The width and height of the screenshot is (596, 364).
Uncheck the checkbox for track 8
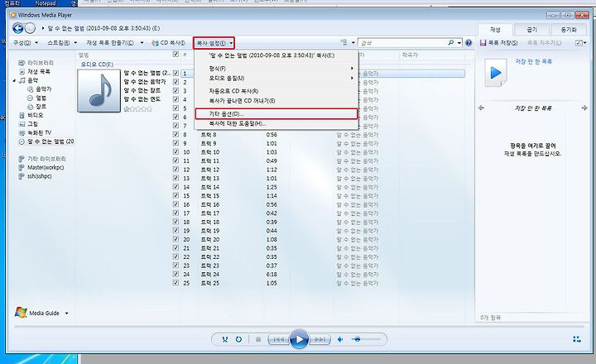click(x=175, y=134)
